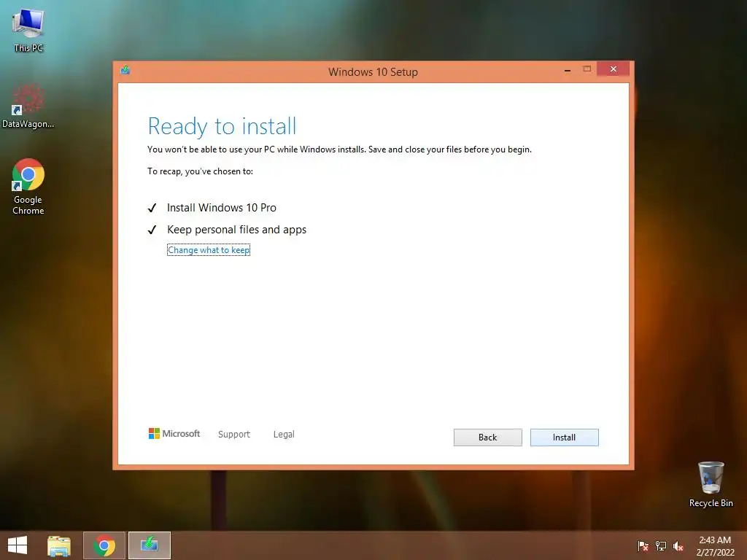Click the Install button
Screen dimensions: 747x560
point(564,437)
